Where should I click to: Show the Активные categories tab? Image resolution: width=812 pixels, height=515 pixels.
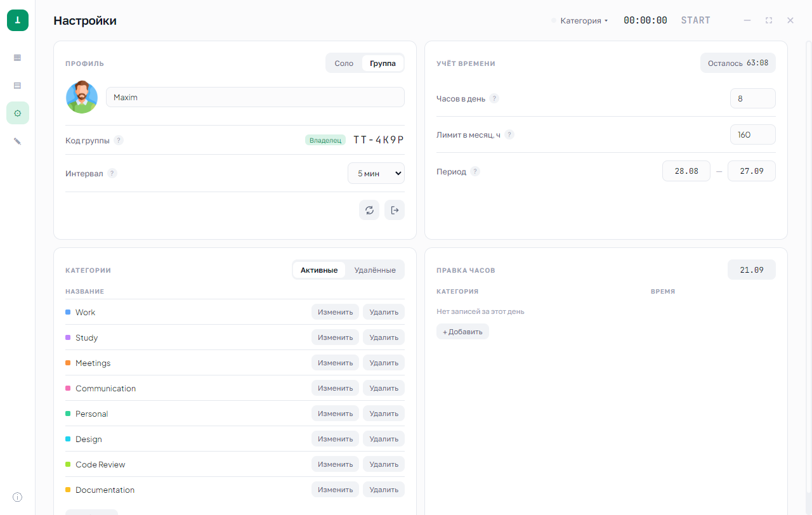[319, 270]
